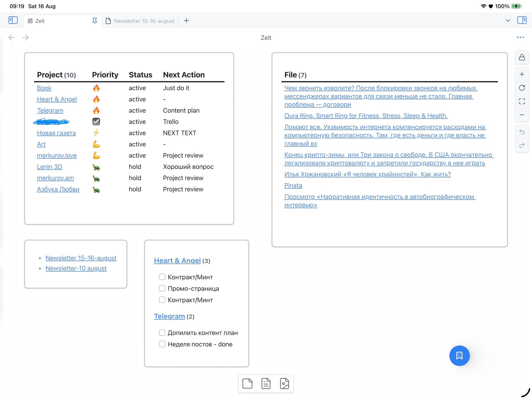Screen dimensions: 532x399
Task: Tick the Неделя постов - done checkbox
Action: point(162,344)
